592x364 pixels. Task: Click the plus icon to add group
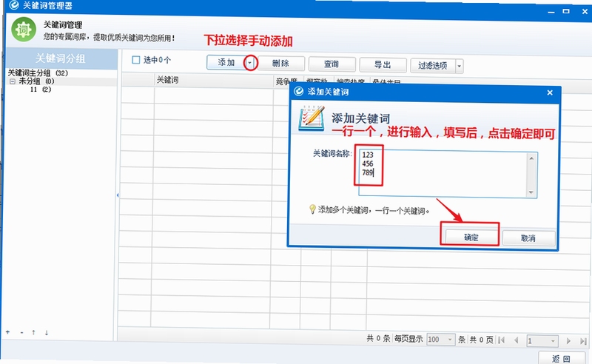[8, 332]
